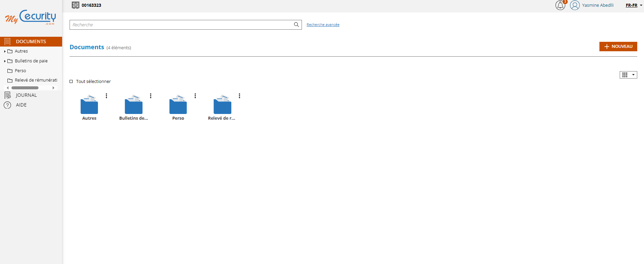Check the Tout sélectionner checkbox
This screenshot has width=644, height=264.
[71, 82]
